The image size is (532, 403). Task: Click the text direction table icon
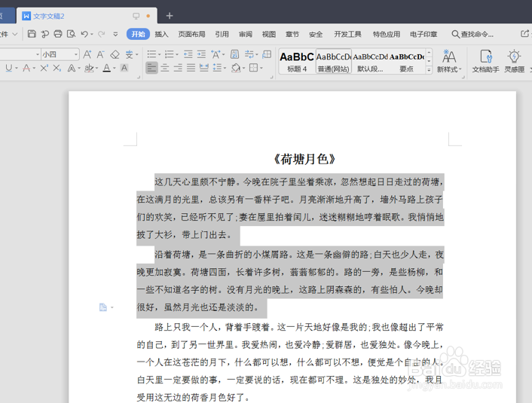coord(267,54)
